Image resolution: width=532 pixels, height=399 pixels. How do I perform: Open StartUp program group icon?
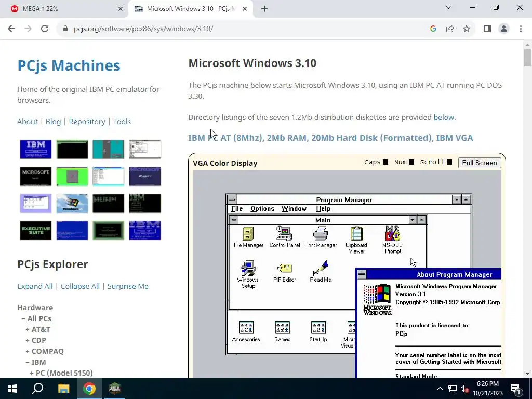[x=318, y=331]
